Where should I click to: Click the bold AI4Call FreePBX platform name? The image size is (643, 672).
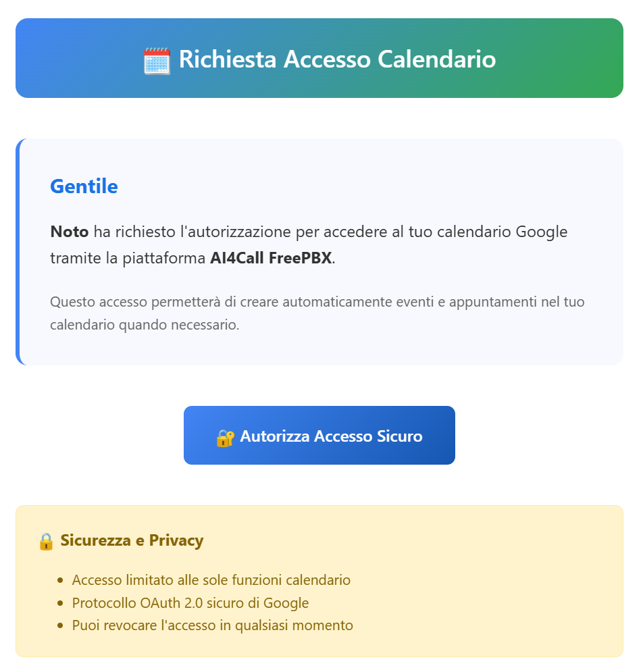click(271, 258)
